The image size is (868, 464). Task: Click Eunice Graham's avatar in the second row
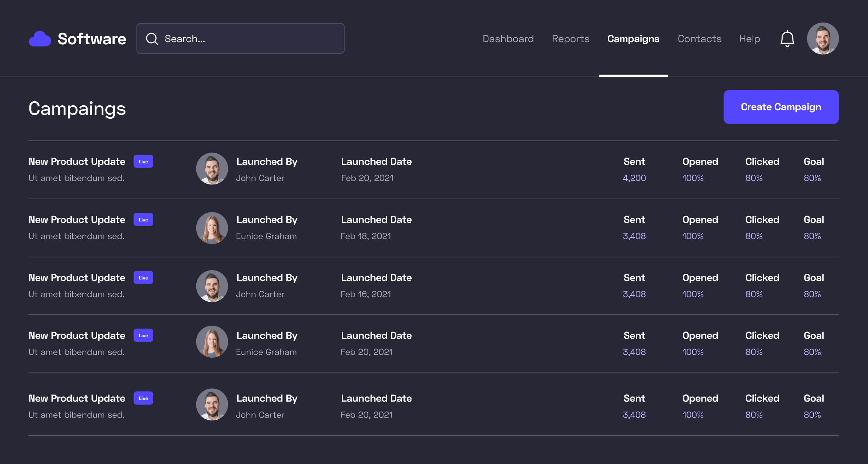pyautogui.click(x=212, y=228)
